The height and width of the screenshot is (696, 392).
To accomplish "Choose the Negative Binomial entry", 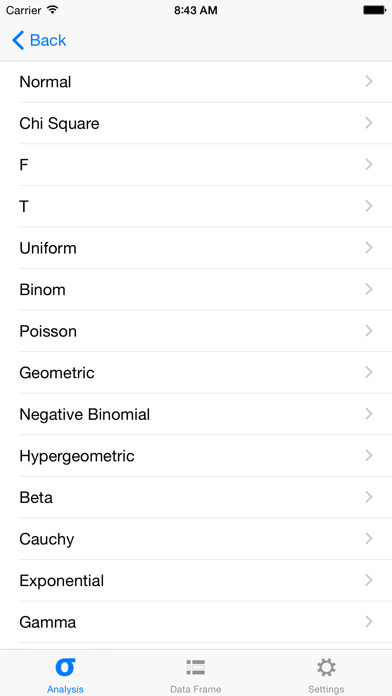I will [196, 414].
